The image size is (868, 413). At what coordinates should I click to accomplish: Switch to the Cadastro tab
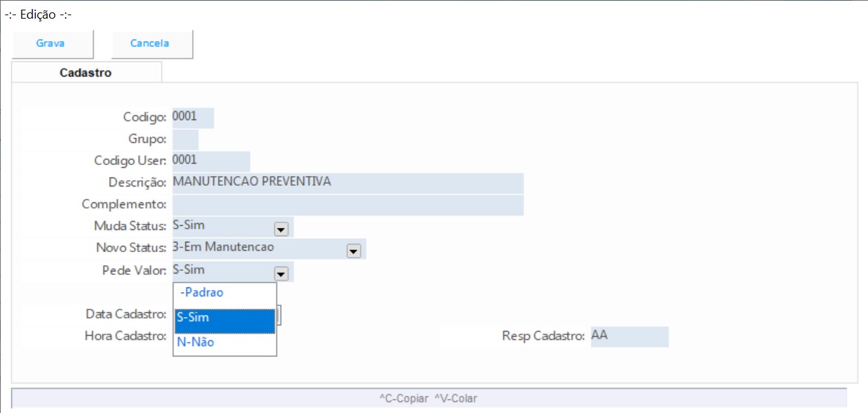click(x=86, y=73)
